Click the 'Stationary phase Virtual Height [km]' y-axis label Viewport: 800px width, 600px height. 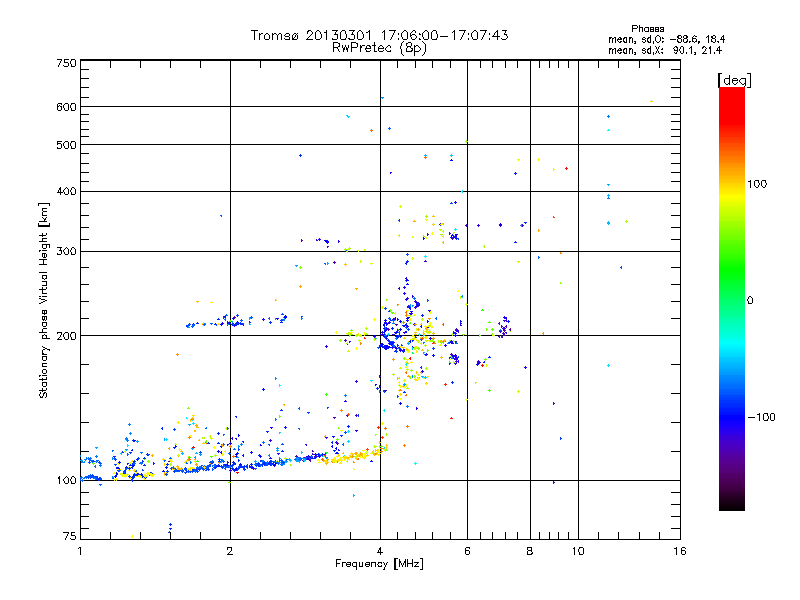pyautogui.click(x=44, y=301)
